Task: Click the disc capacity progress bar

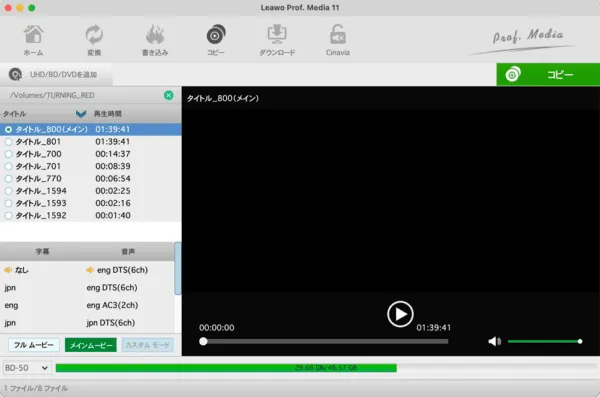Action: coord(326,368)
